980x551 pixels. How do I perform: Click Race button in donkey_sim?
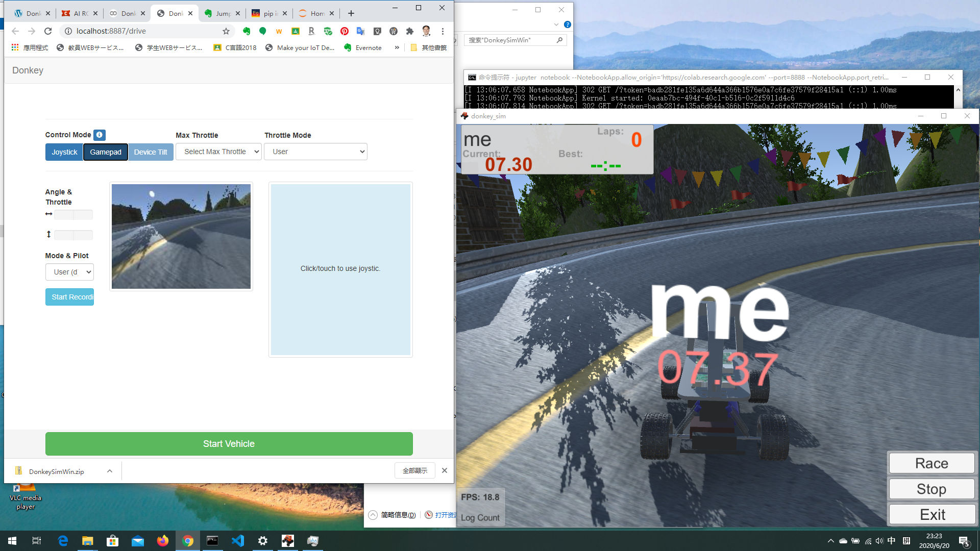(x=932, y=463)
